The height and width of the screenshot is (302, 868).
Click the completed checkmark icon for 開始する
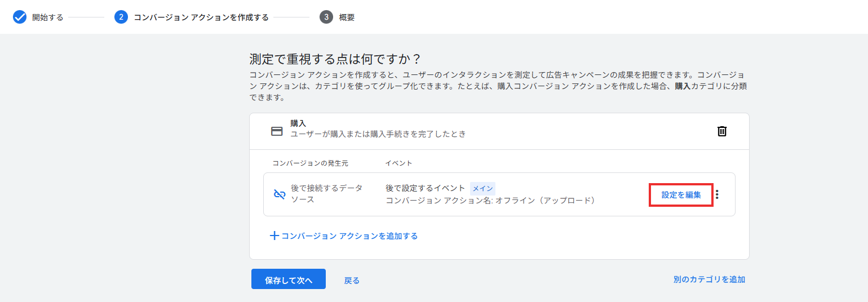(x=20, y=17)
